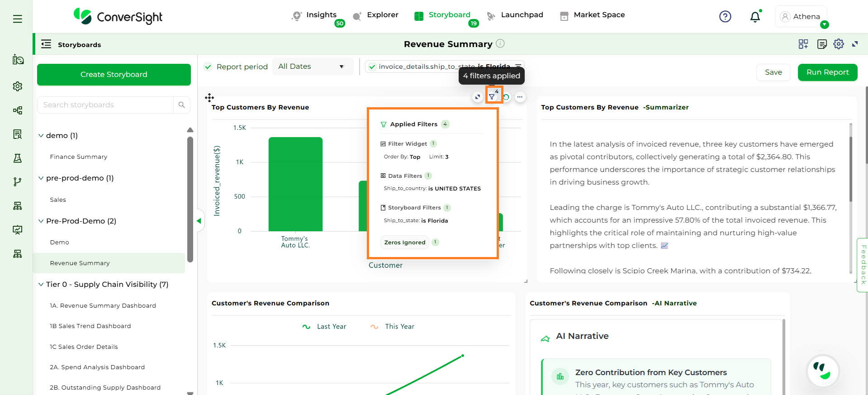Uncheck the ship_to_state Florida filter checkbox
Screen dimensions: 868x395
click(x=372, y=67)
